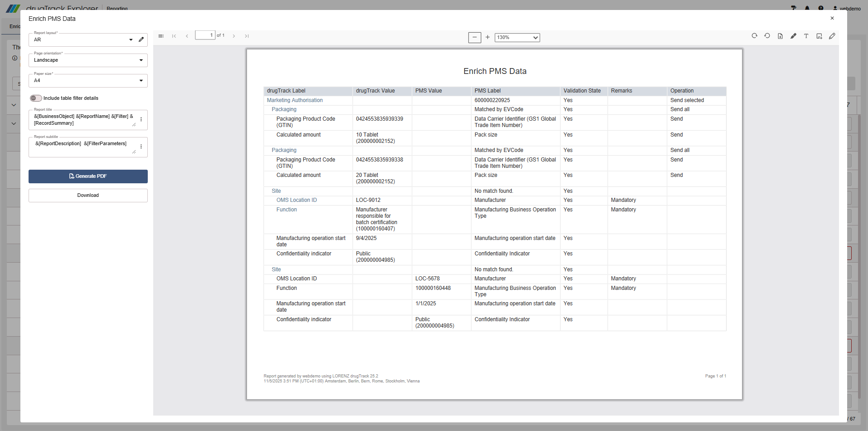Screen dimensions: 868x431
Task: Add an image annotation to the report
Action: pos(819,36)
